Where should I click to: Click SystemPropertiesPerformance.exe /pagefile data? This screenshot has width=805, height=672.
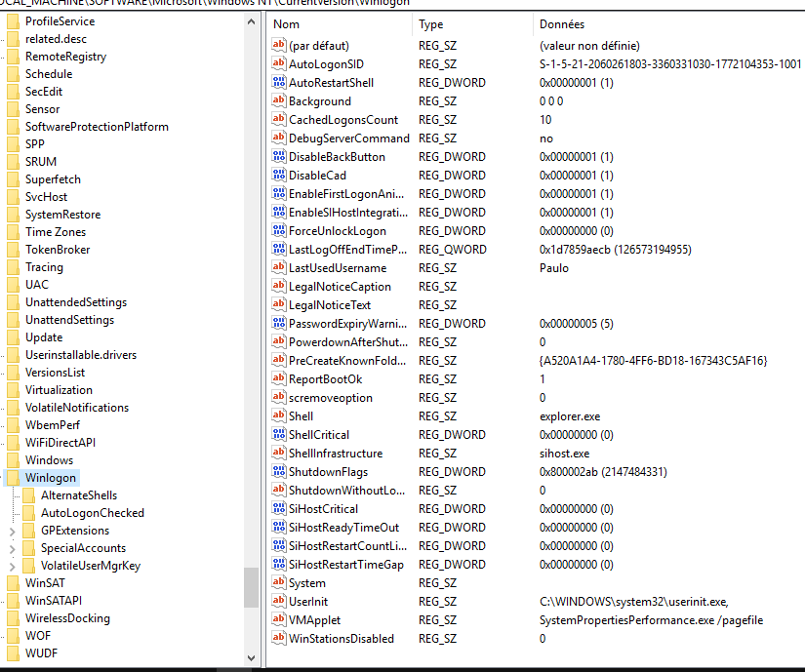pos(651,620)
